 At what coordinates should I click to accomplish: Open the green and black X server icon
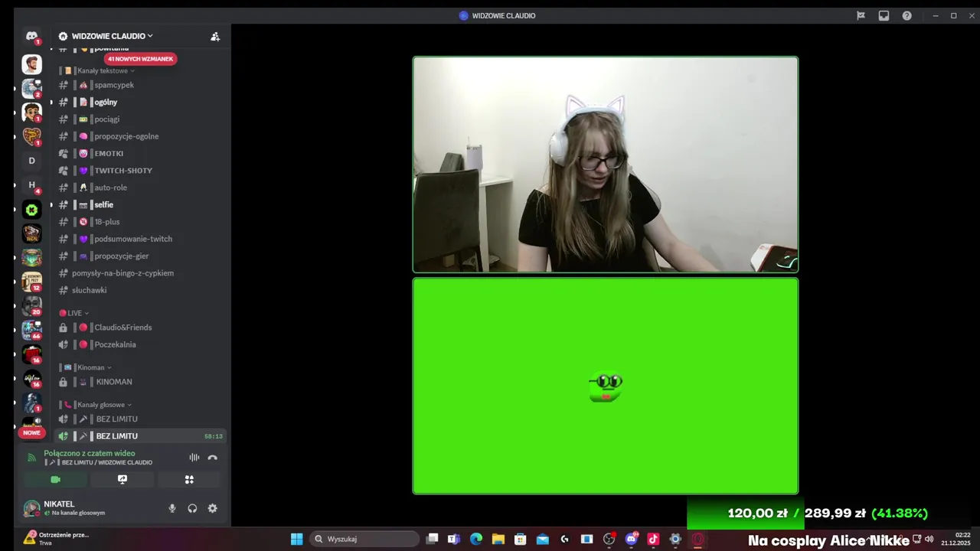pos(31,209)
